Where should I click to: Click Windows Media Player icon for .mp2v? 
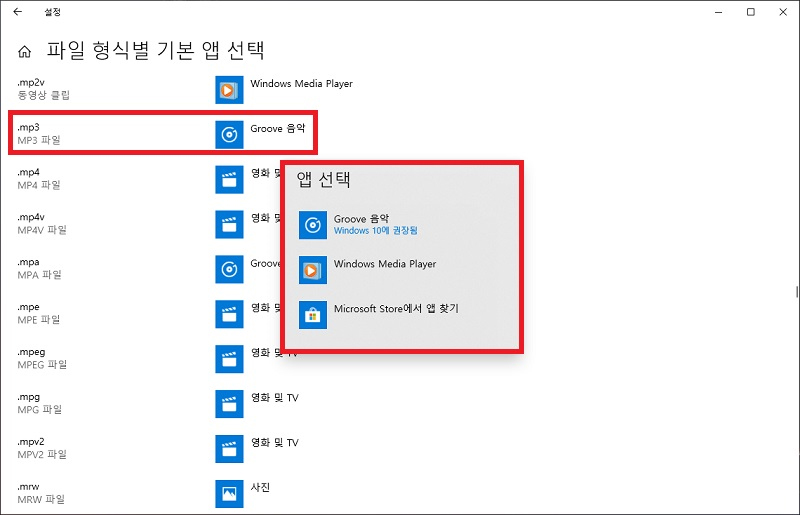[x=229, y=90]
